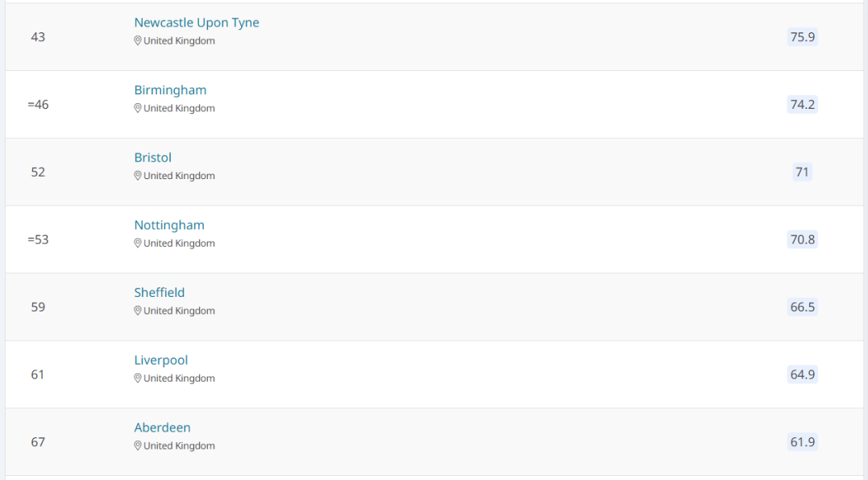The height and width of the screenshot is (480, 868).
Task: Open the Aberdeen city link
Action: [162, 428]
